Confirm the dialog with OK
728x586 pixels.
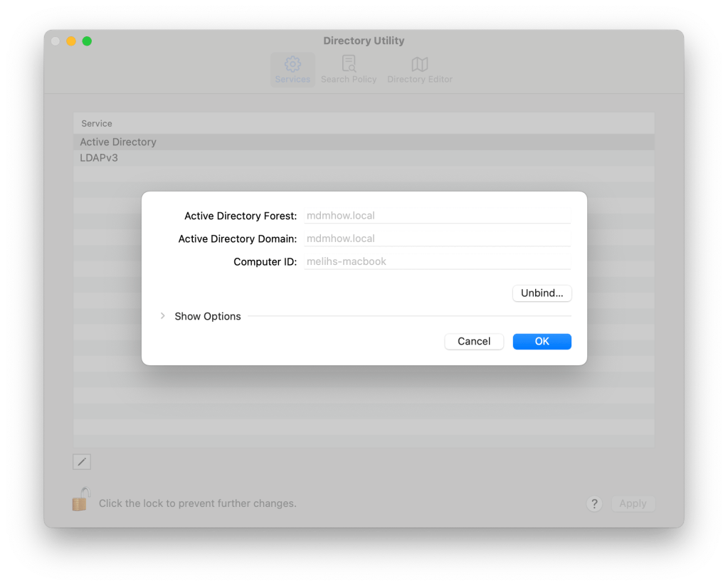tap(542, 341)
